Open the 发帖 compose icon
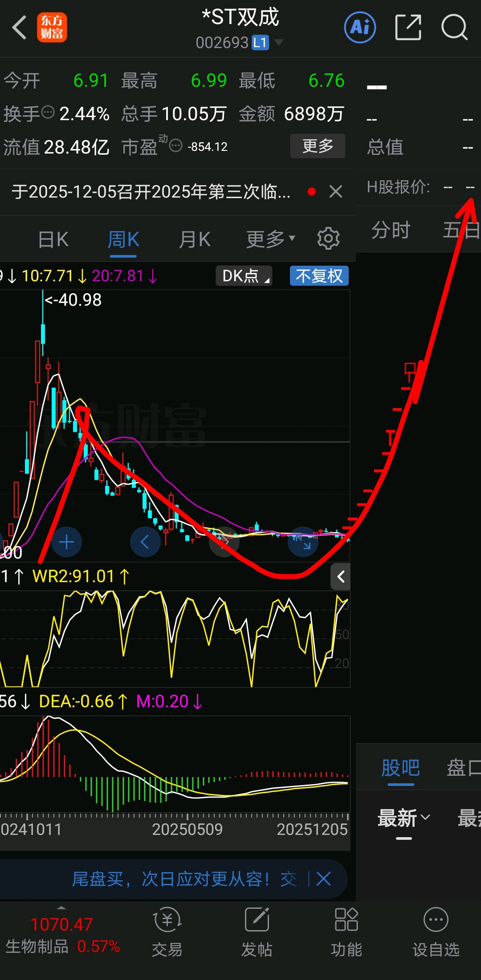Image resolution: width=481 pixels, height=980 pixels. (257, 919)
